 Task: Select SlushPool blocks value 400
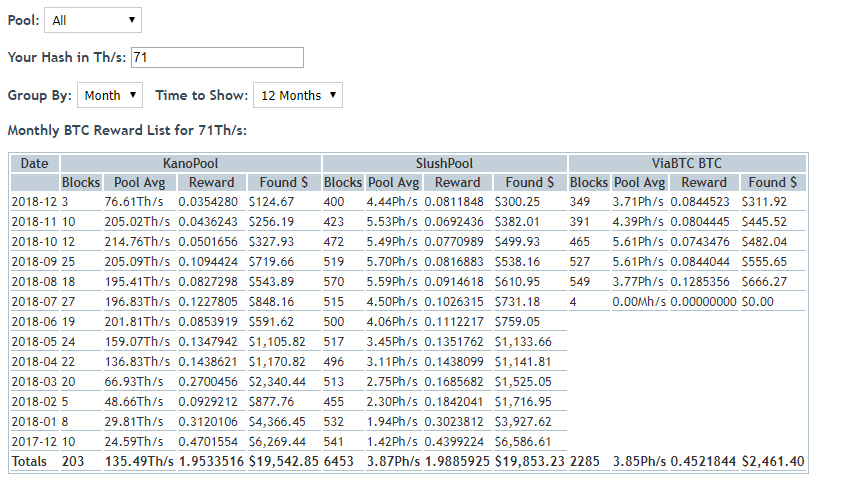(x=334, y=202)
